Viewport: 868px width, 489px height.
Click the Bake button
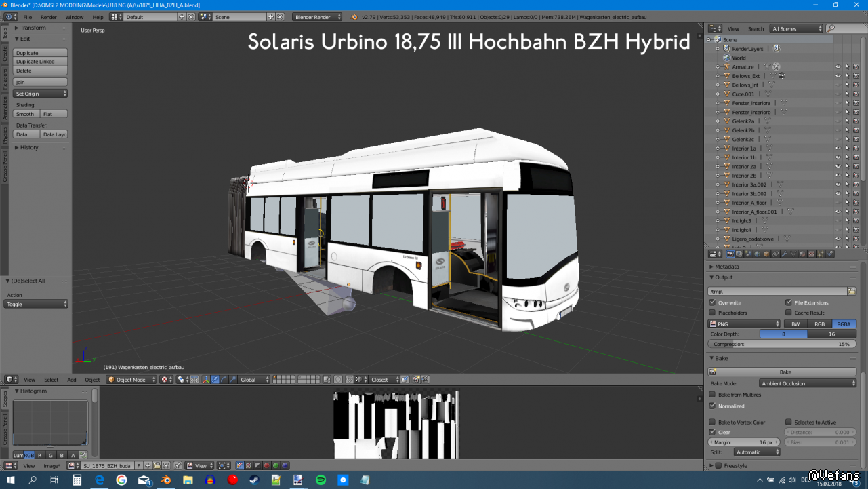click(x=783, y=372)
